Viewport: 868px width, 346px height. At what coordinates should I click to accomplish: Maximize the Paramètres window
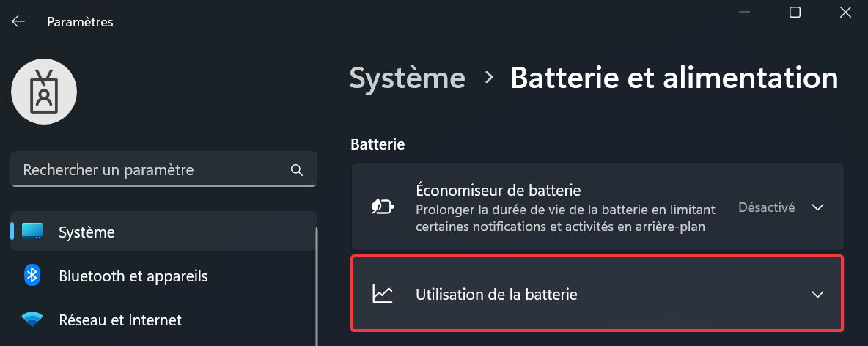click(795, 12)
